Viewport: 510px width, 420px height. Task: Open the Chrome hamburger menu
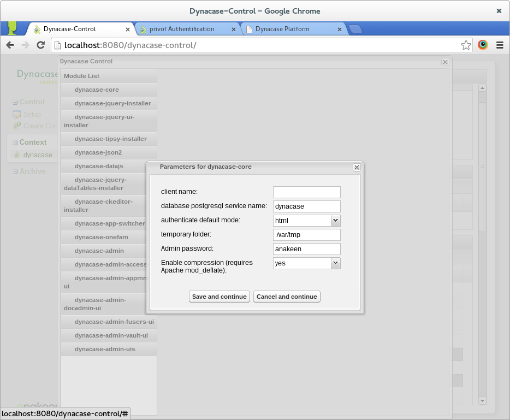click(500, 45)
